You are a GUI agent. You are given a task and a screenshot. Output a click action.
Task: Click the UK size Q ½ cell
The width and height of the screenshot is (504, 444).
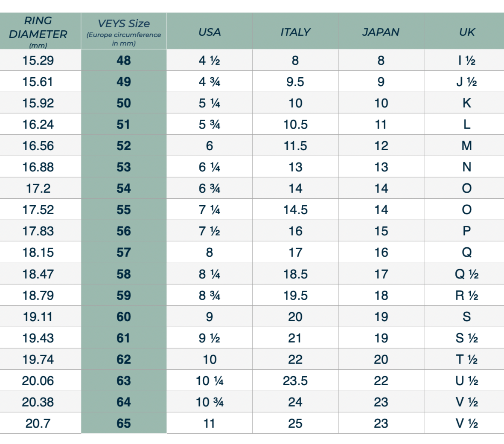tap(467, 274)
